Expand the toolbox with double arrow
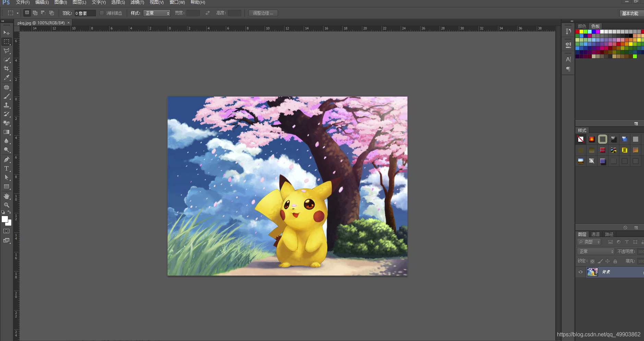 click(x=3, y=21)
